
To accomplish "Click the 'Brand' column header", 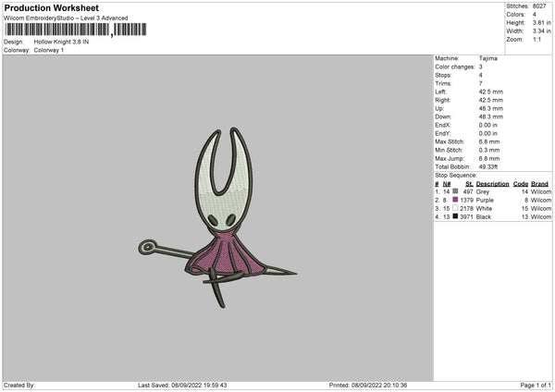I will [x=539, y=184].
